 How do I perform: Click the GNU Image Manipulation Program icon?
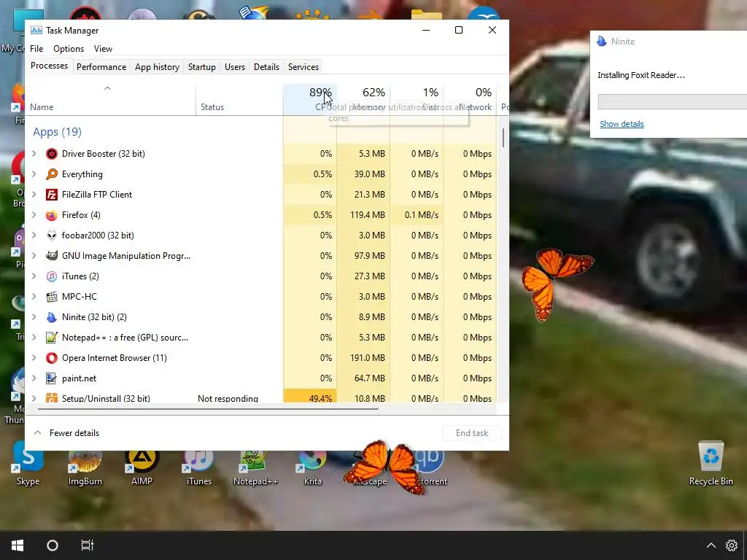[x=52, y=256]
